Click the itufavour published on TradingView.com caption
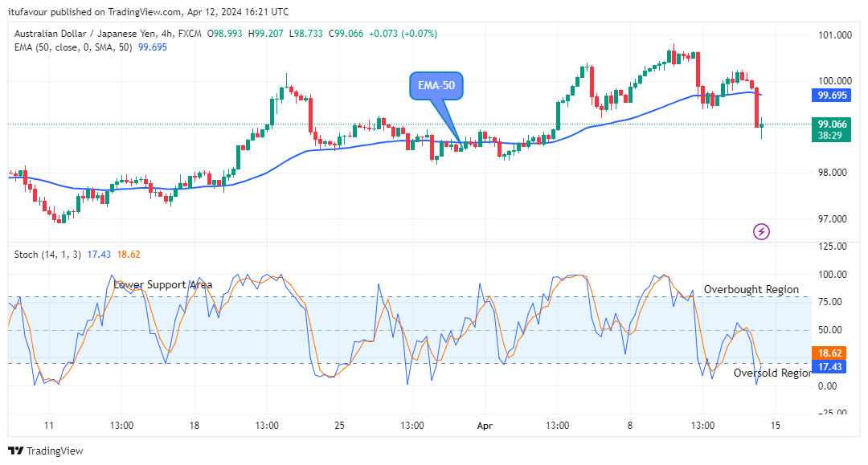This screenshot has height=465, width=868. pos(148,11)
